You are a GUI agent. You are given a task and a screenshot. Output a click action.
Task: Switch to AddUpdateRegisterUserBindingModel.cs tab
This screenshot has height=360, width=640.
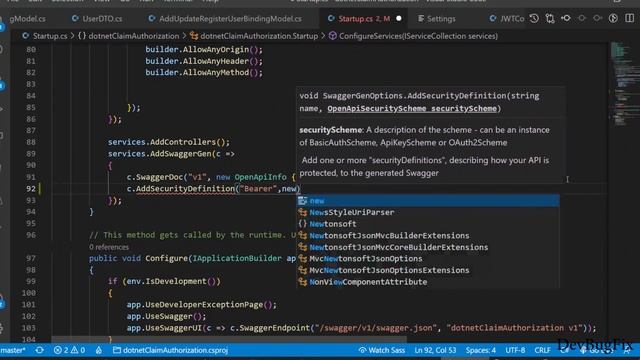tap(225, 19)
